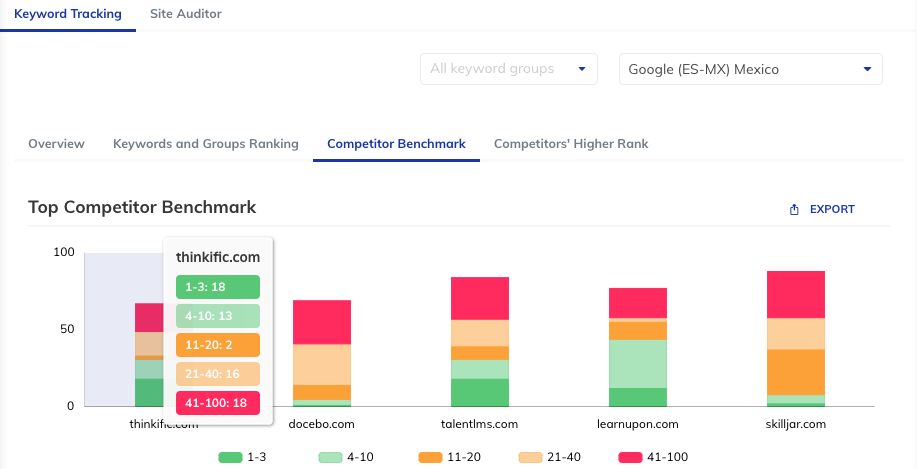
Task: Click the skilljar.com 11-20 orange segment
Action: click(x=796, y=373)
